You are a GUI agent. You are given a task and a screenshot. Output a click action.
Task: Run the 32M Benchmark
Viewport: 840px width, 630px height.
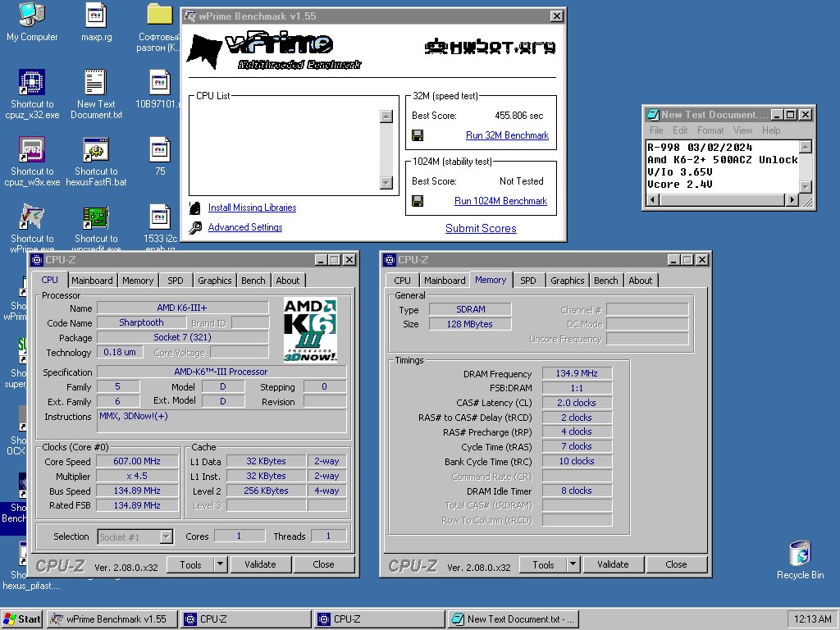click(x=507, y=135)
